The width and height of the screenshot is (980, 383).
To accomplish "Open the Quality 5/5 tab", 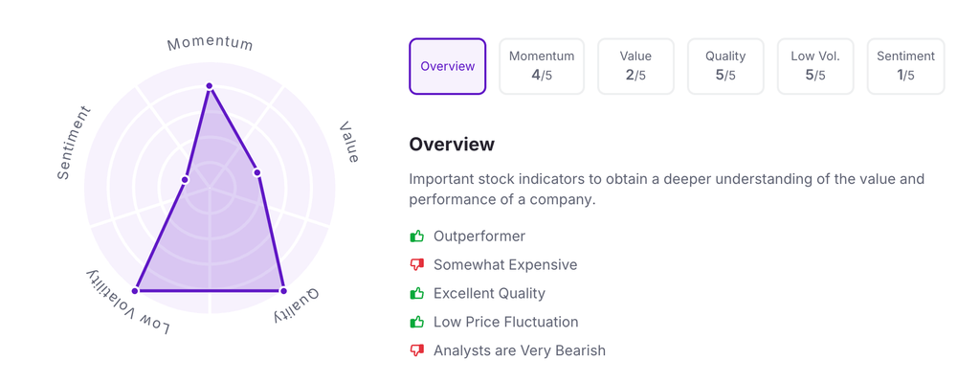I will pos(725,66).
